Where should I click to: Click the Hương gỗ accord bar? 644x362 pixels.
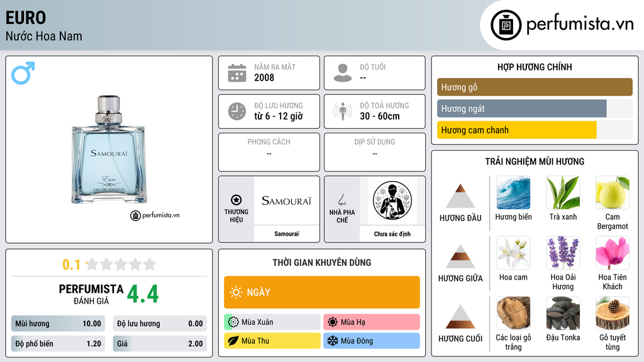[x=535, y=87]
